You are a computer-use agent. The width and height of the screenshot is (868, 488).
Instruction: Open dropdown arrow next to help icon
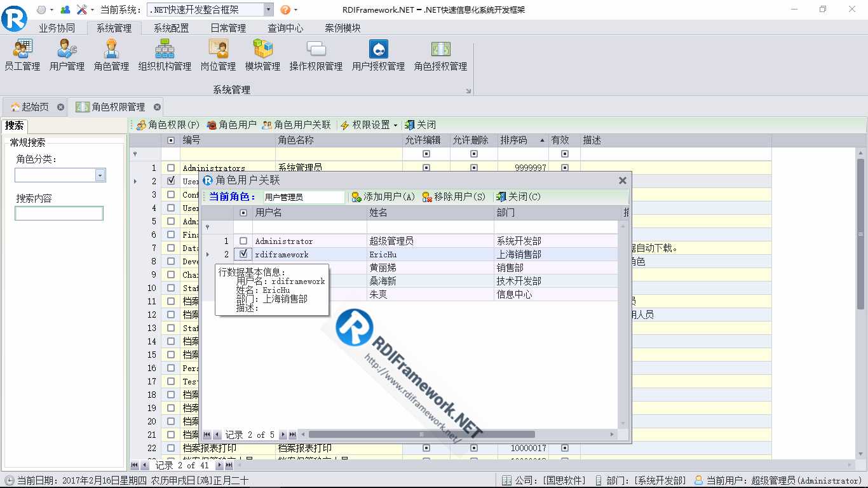pyautogui.click(x=296, y=10)
